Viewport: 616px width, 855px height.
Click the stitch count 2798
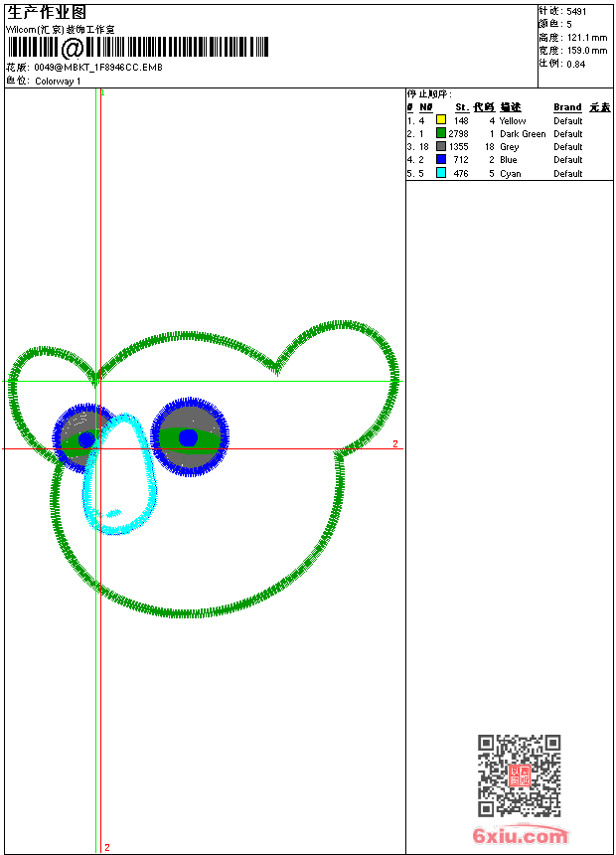point(458,133)
